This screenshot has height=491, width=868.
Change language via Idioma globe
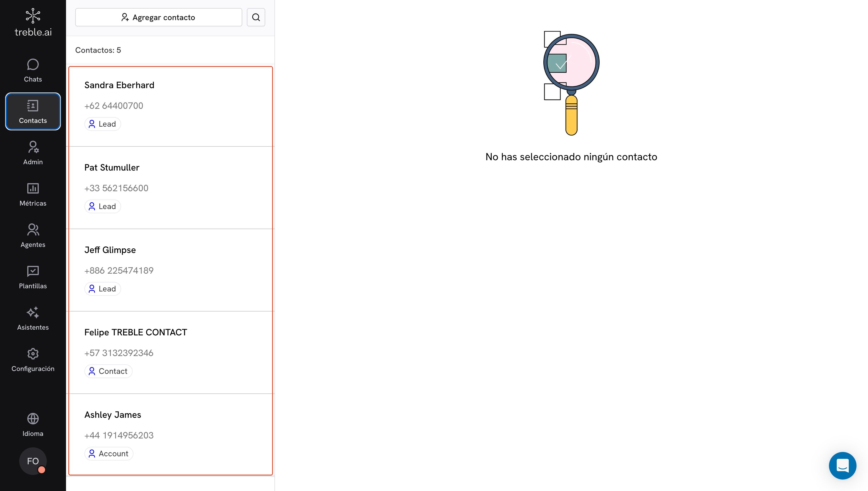point(33,425)
